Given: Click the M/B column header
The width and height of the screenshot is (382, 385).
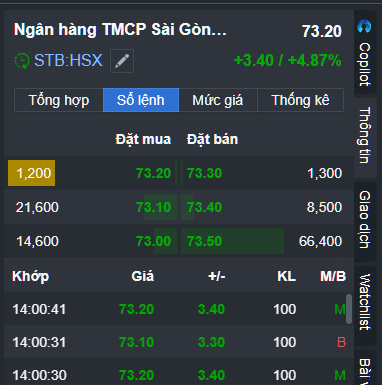Looking at the screenshot, I should click(x=333, y=276).
